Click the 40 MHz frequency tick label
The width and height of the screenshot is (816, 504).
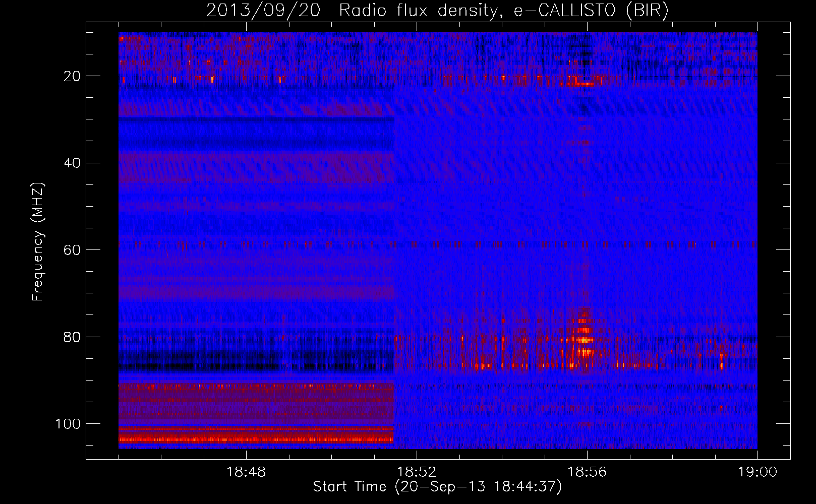73,163
